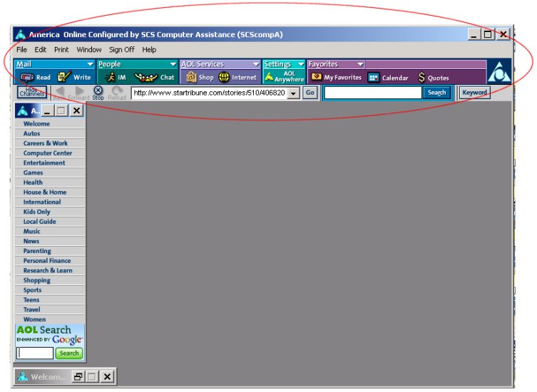Click the Write mail icon
This screenshot has height=392, width=537.
[x=64, y=77]
